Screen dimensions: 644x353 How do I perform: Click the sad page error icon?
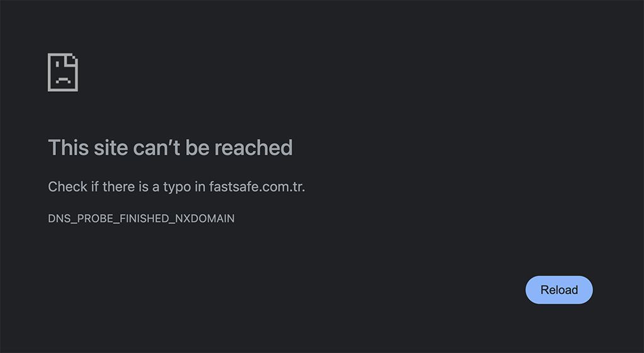tap(63, 72)
